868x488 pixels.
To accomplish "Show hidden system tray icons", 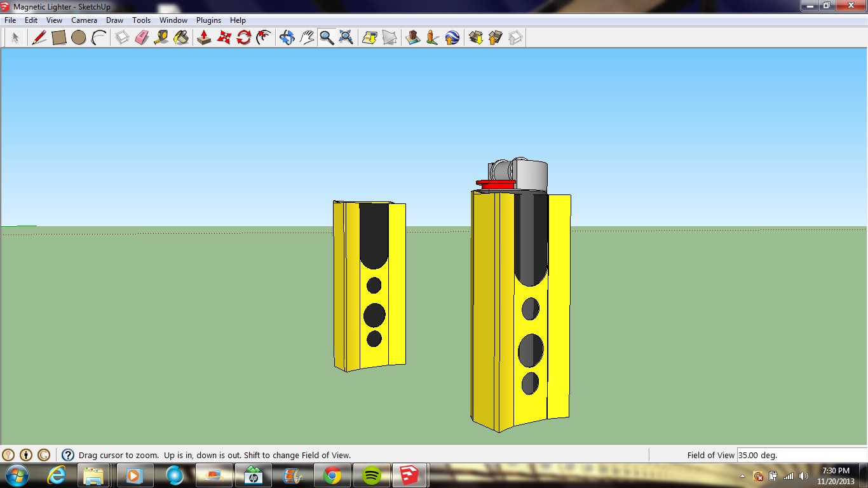I will (x=743, y=476).
